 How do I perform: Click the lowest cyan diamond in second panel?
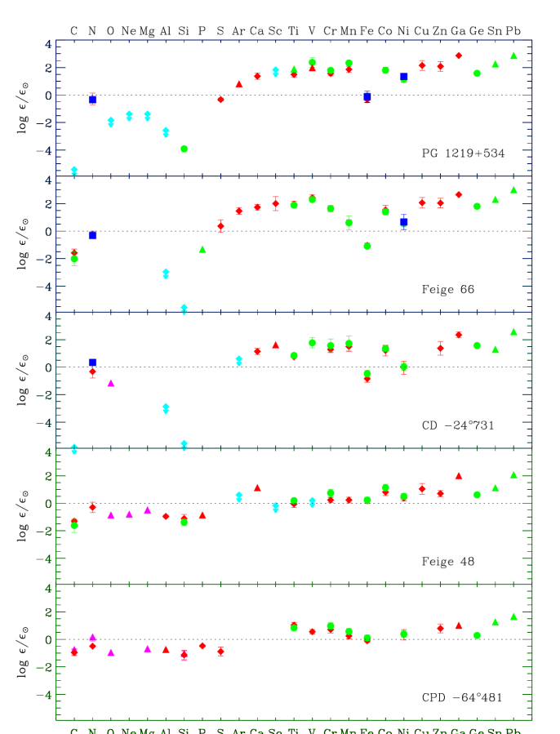point(184,309)
